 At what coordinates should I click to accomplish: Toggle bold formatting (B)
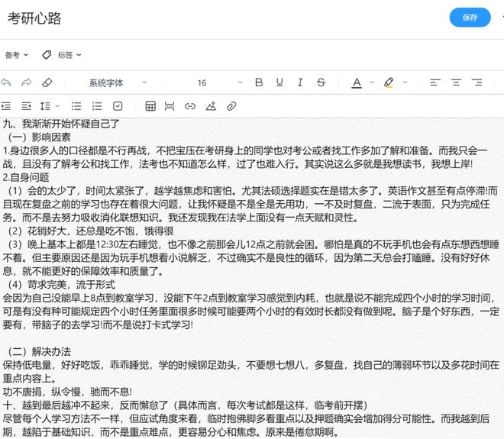[x=259, y=82]
